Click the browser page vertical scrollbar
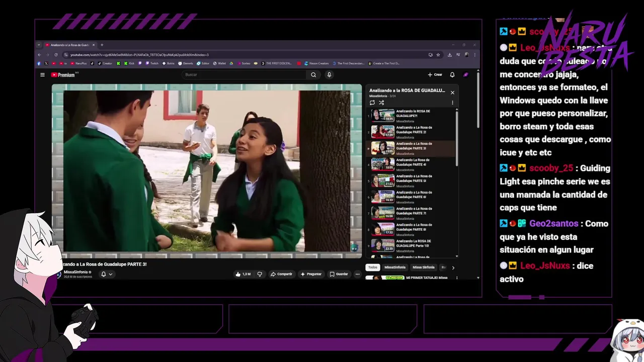The image size is (644, 362). (x=478, y=101)
